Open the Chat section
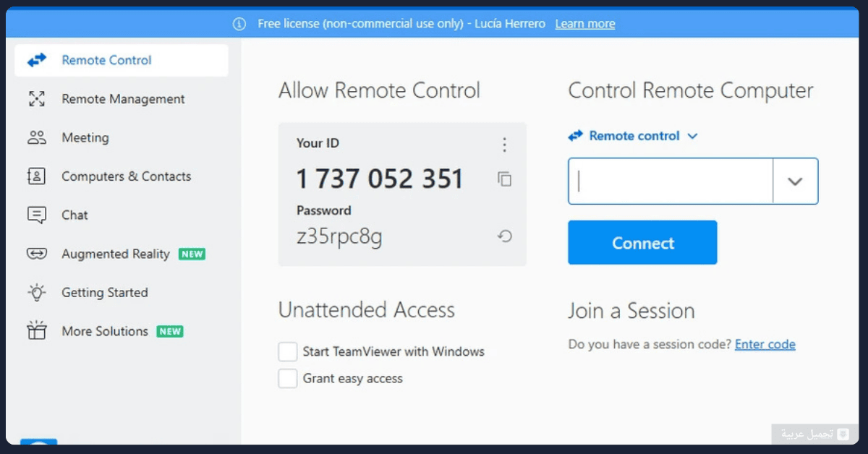Screen dimensions: 868x454 click(x=122, y=215)
